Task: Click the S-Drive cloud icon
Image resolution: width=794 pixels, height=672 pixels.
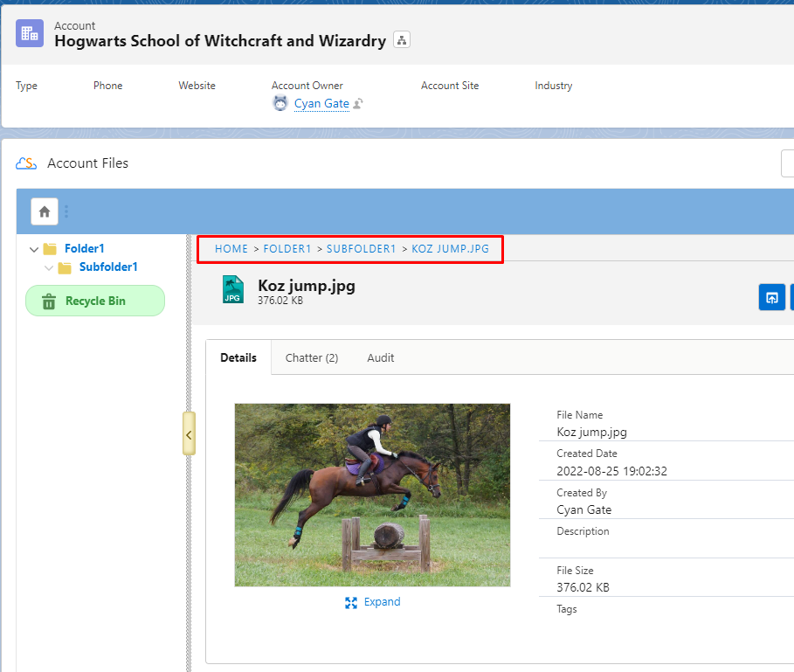Action: [26, 163]
